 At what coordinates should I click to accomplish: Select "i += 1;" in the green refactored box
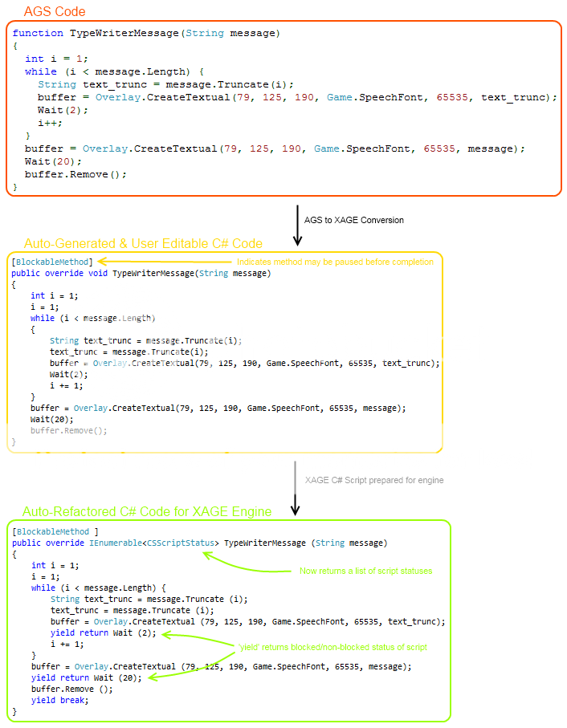67,644
